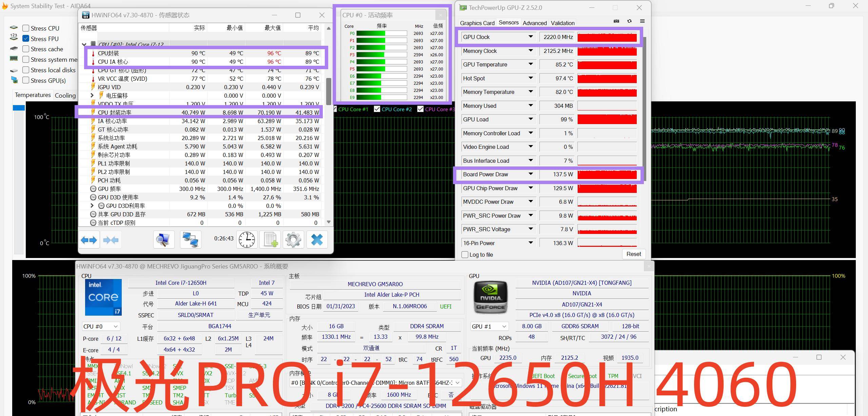Click the HWiNFO clock reset-timer icon
This screenshot has height=416, width=868.
point(247,240)
